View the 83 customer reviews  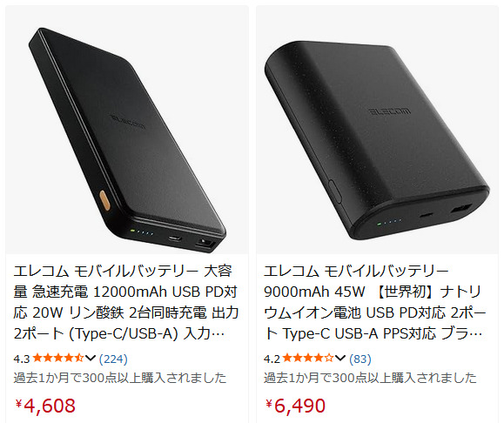360,359
